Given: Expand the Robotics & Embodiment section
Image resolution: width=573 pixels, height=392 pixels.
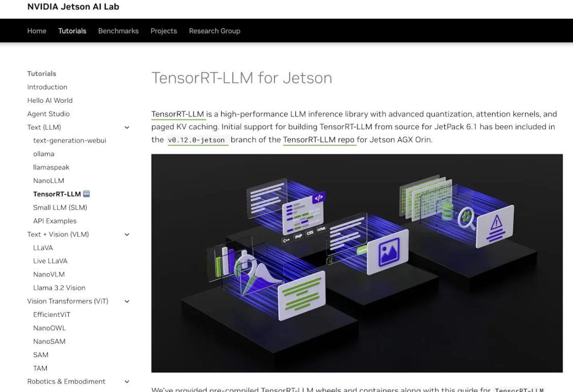Looking at the screenshot, I should pos(127,381).
